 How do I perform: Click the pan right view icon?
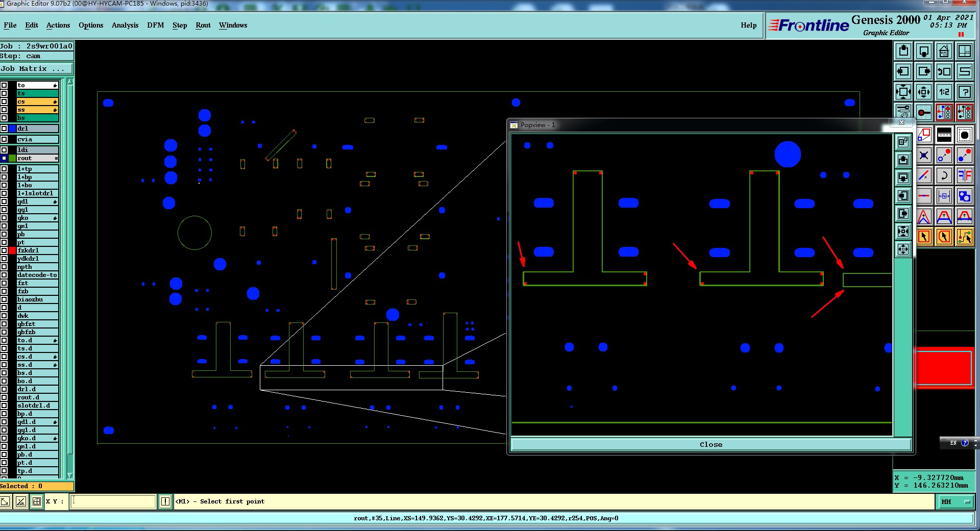[x=924, y=71]
